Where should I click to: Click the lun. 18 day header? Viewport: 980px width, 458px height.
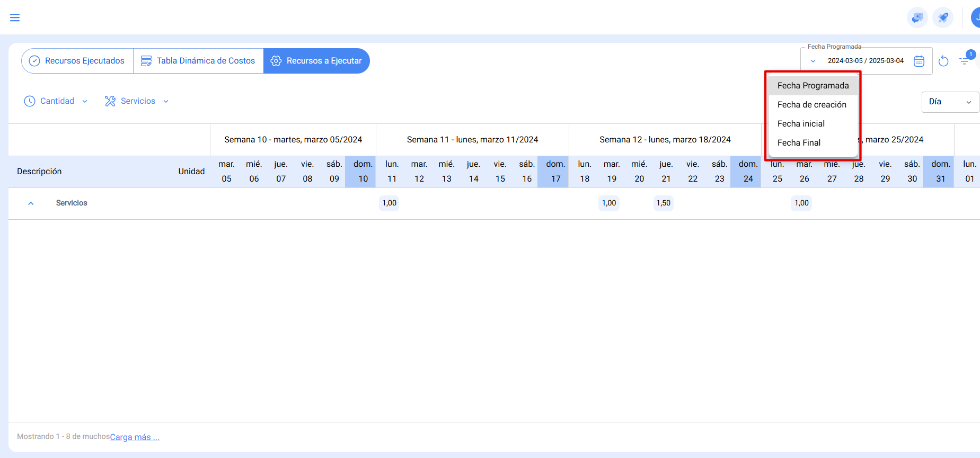[585, 172]
